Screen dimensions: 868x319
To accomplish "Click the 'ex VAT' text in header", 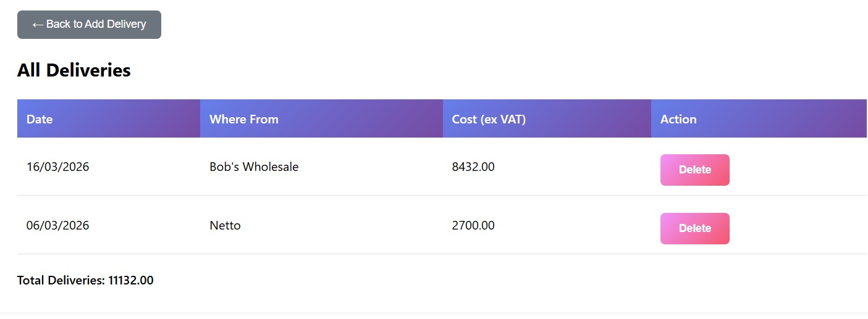I will click(504, 119).
